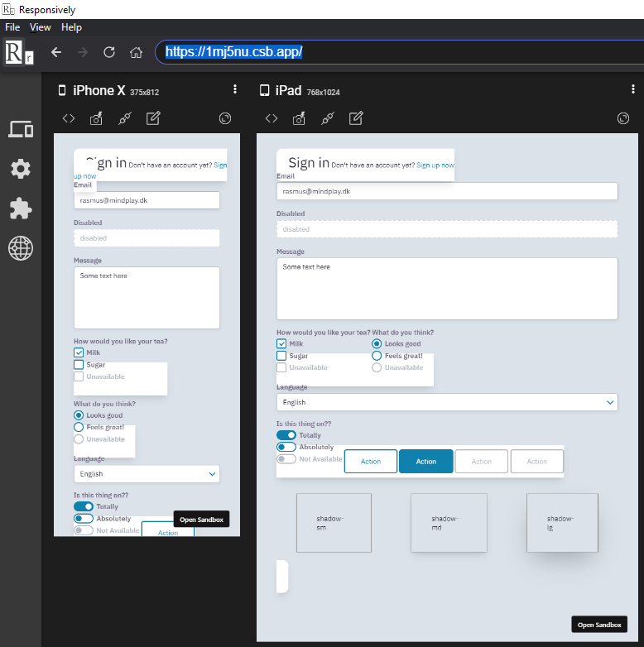Open user preferences gear in sidebar
Screen dimensions: 644x647
click(x=21, y=169)
